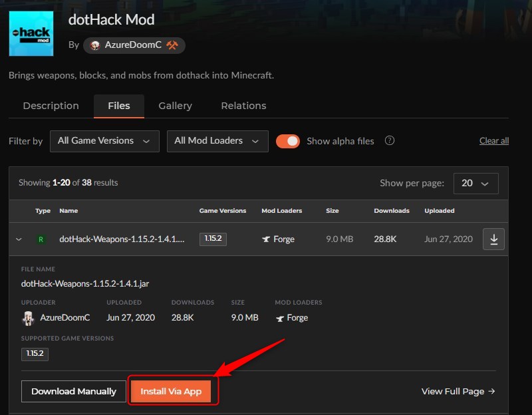Click the Forge anvil icon in the table row
Image resolution: width=532 pixels, height=415 pixels.
pos(266,239)
